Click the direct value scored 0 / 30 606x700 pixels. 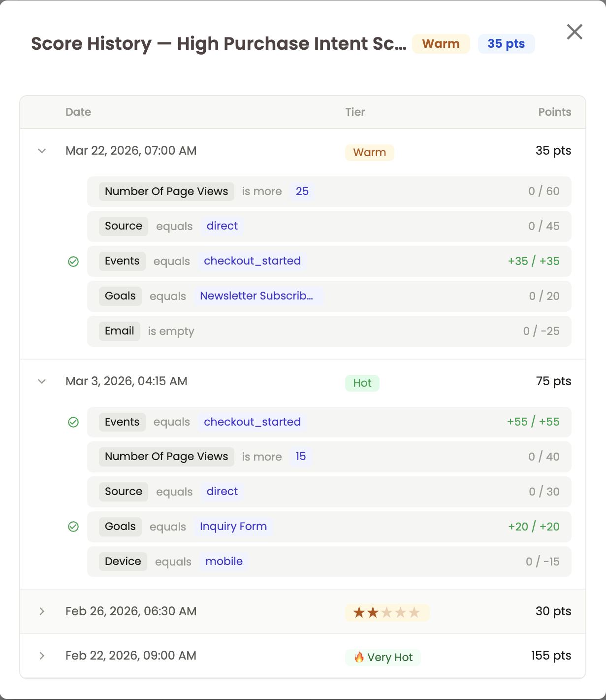pyautogui.click(x=222, y=492)
